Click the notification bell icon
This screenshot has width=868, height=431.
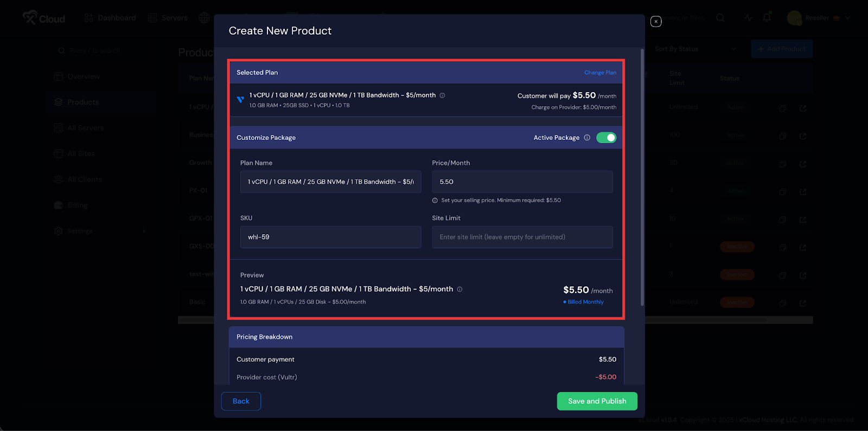point(767,18)
